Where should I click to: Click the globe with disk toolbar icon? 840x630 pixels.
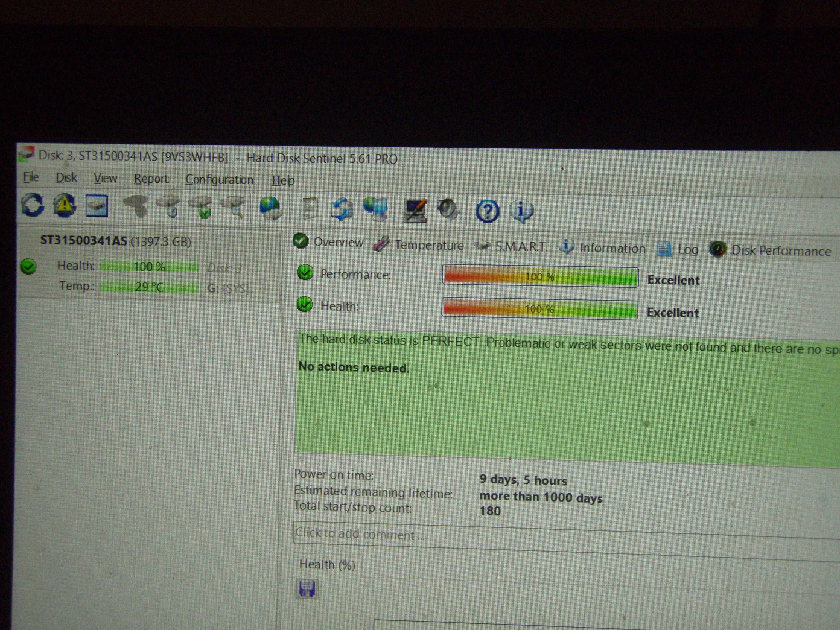(270, 208)
